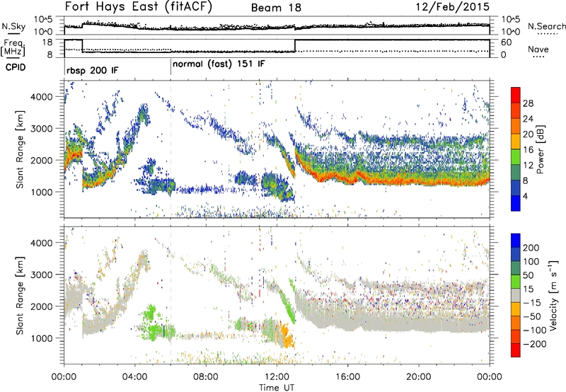Click the 'Time UT' axis title
The image size is (566, 392).
point(277,388)
